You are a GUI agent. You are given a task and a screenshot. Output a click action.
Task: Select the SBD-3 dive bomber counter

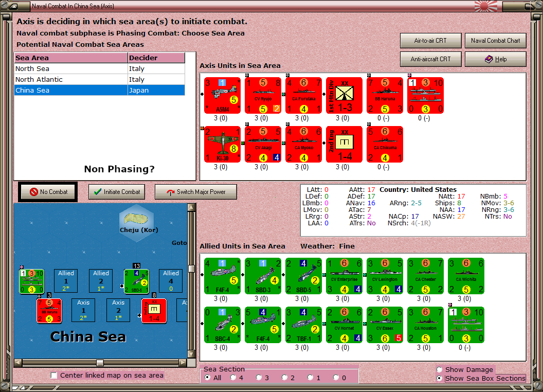(263, 276)
